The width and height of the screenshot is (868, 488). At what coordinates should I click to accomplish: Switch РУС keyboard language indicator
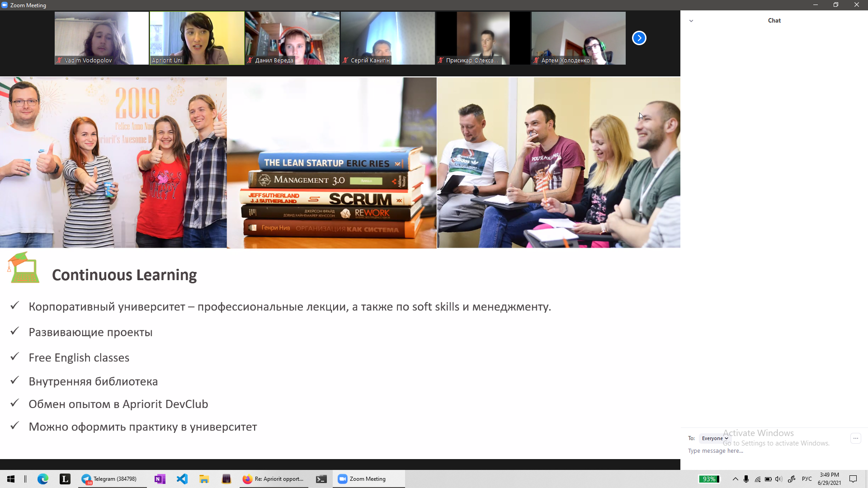point(807,479)
